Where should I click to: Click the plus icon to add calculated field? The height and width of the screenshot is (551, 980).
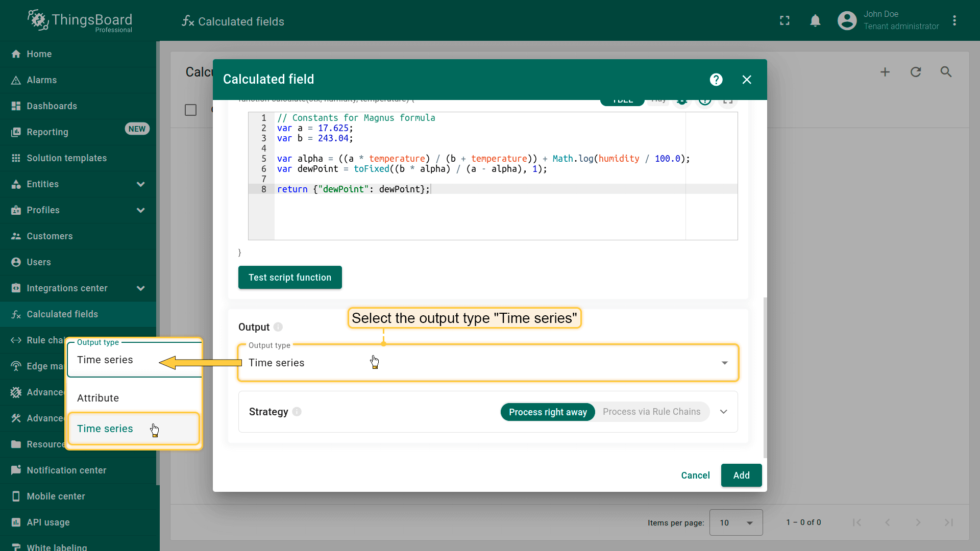885,72
